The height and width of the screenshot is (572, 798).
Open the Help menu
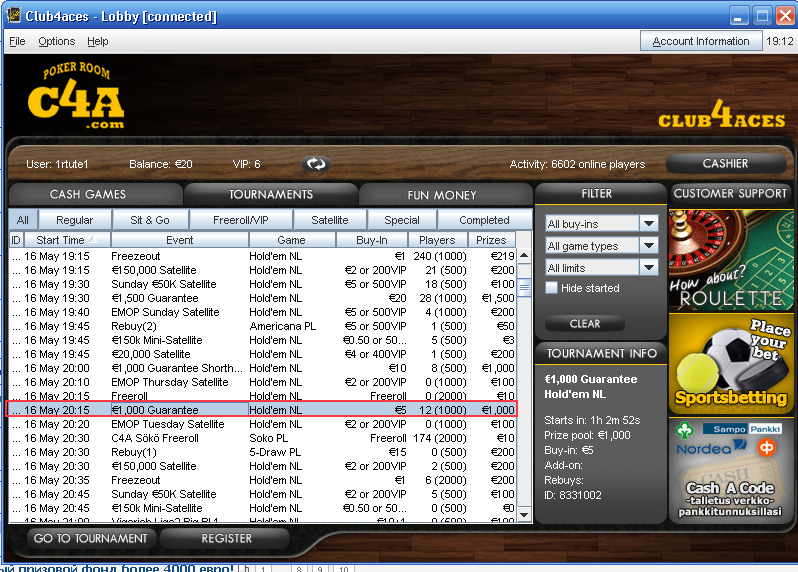click(97, 41)
